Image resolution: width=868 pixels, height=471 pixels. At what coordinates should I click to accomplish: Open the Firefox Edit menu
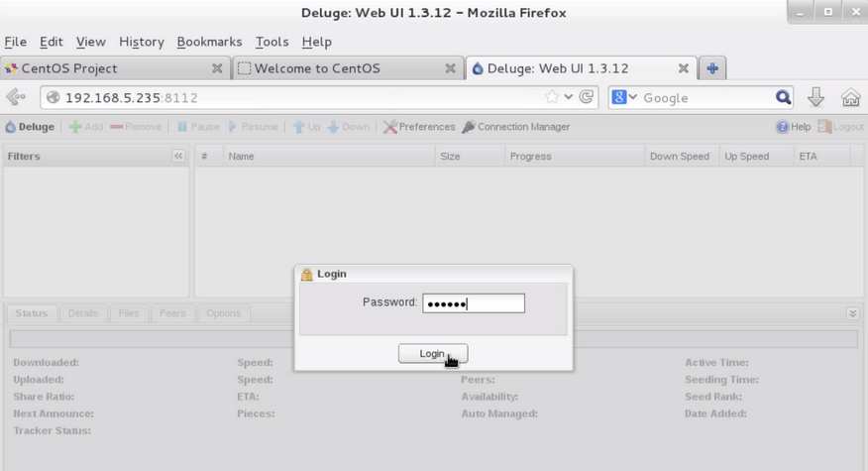click(x=51, y=42)
